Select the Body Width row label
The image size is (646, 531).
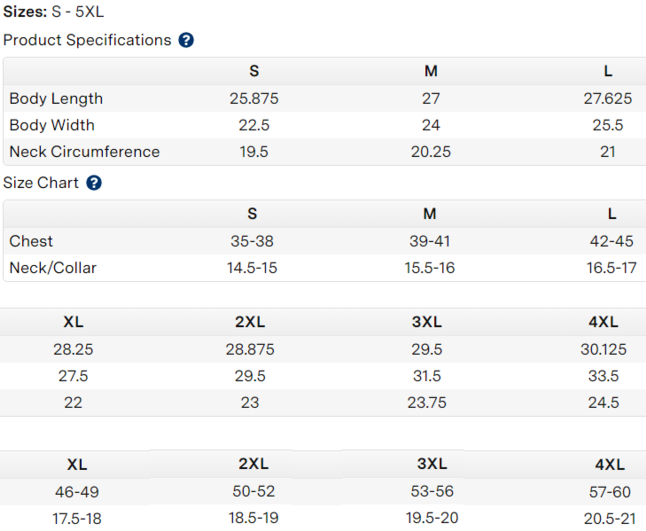(52, 125)
